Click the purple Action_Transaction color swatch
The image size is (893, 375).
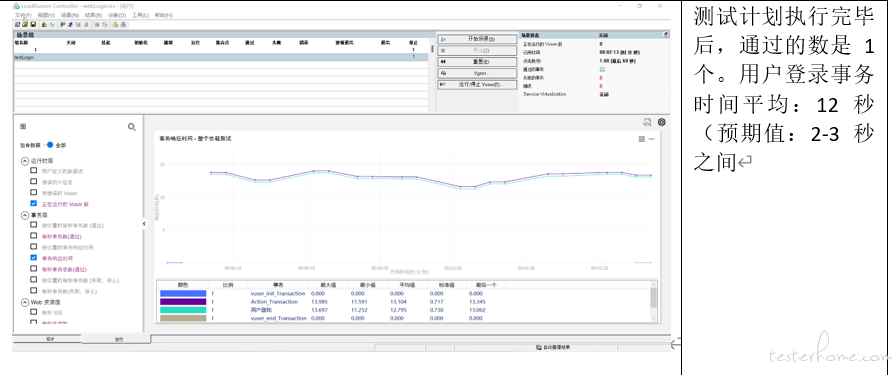(x=183, y=301)
